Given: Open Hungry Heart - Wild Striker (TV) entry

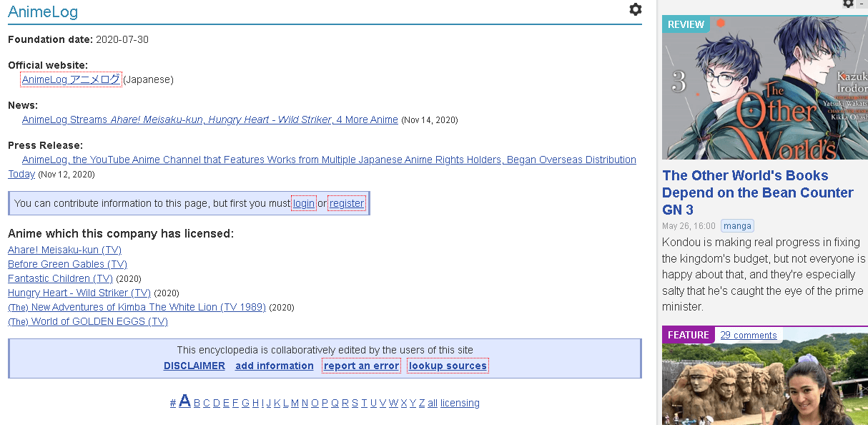Looking at the screenshot, I should [x=79, y=293].
